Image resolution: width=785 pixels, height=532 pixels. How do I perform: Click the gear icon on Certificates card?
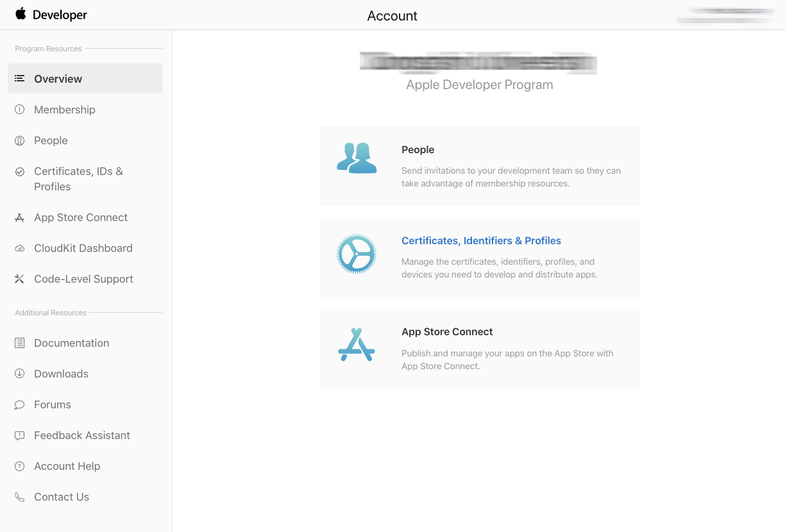[357, 254]
